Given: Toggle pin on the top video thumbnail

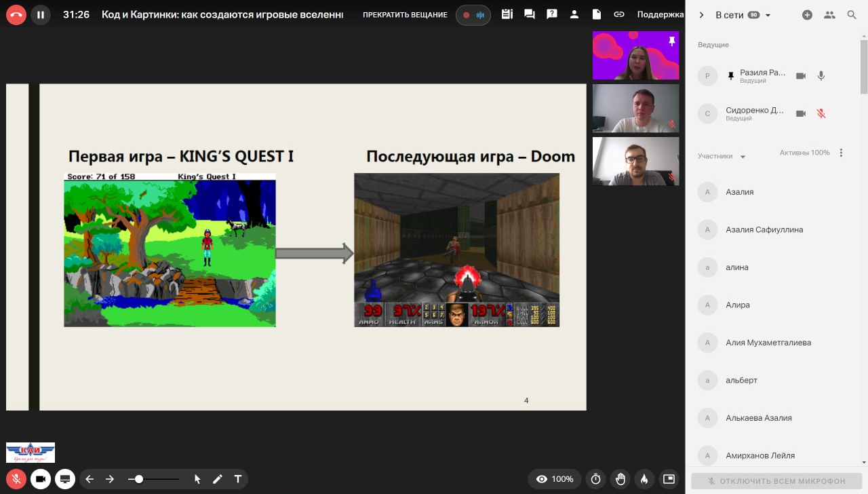Looking at the screenshot, I should (672, 41).
